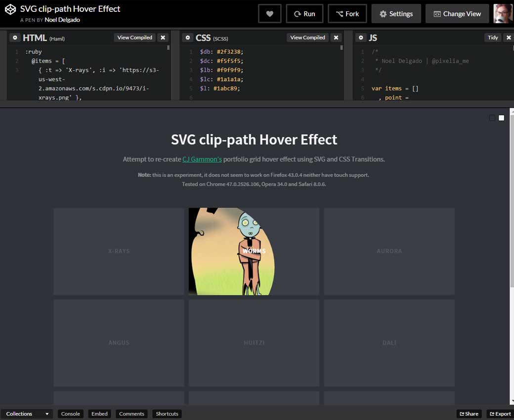Image resolution: width=514 pixels, height=420 pixels.
Task: Click the Fork button
Action: tap(347, 14)
